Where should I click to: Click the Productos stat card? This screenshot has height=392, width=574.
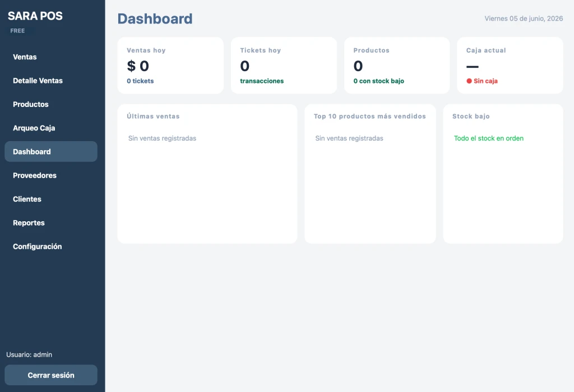click(397, 66)
